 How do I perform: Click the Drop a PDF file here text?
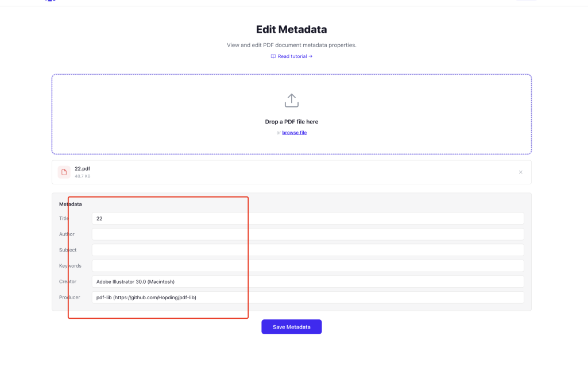tap(291, 122)
